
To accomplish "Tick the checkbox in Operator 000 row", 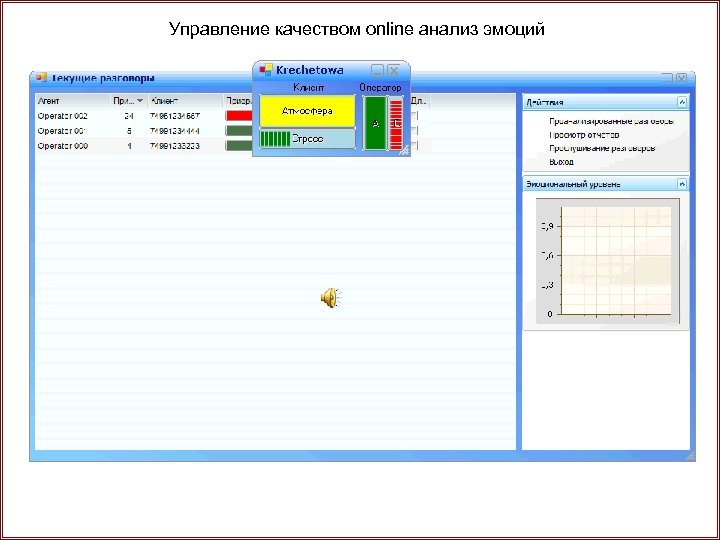I will coord(415,146).
